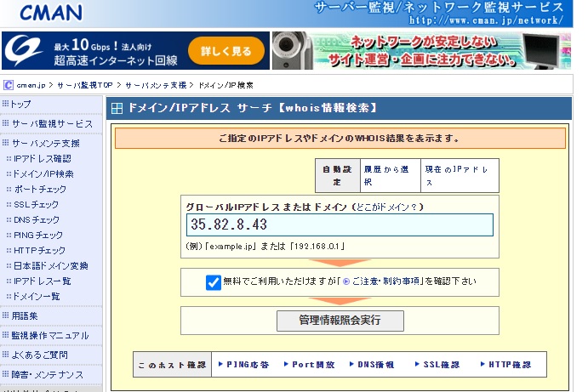Screen dimensions: 588x392
Task: Click the IP address input field
Action: point(340,224)
